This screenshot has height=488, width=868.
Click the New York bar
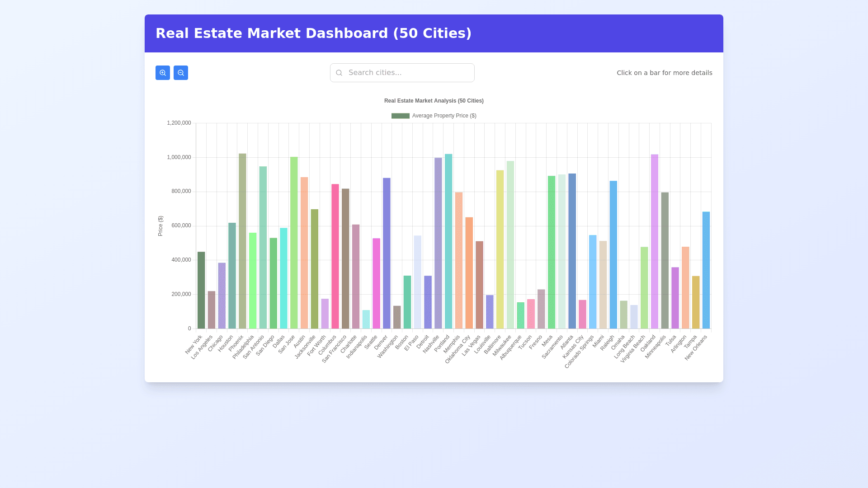point(201,290)
